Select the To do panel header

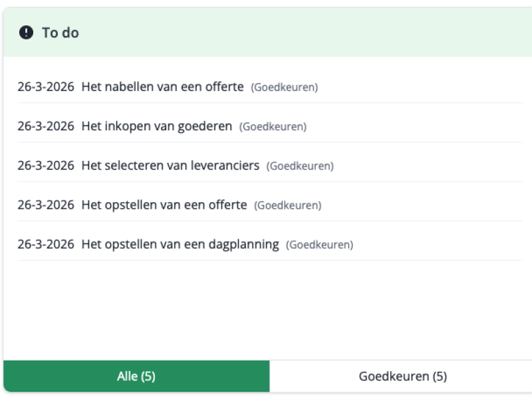266,32
